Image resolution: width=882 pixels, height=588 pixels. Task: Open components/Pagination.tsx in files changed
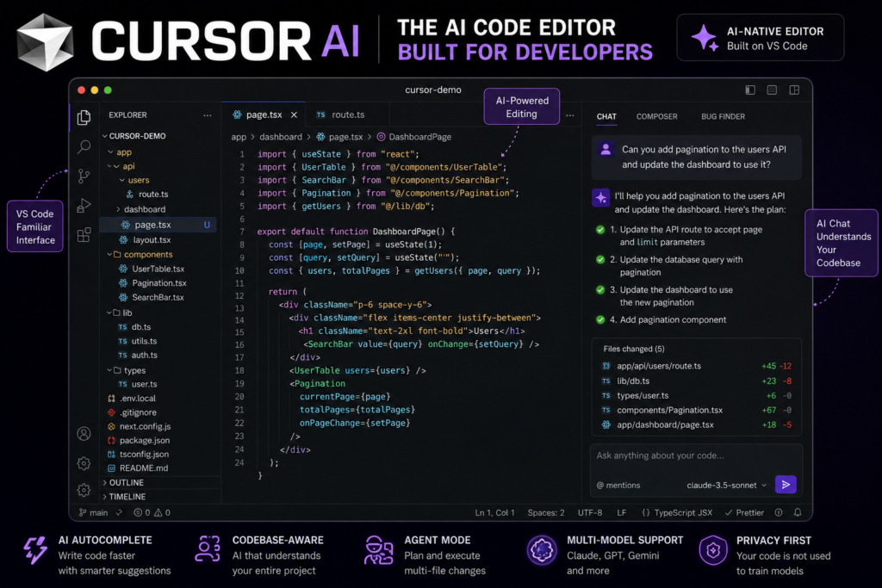(x=696, y=411)
